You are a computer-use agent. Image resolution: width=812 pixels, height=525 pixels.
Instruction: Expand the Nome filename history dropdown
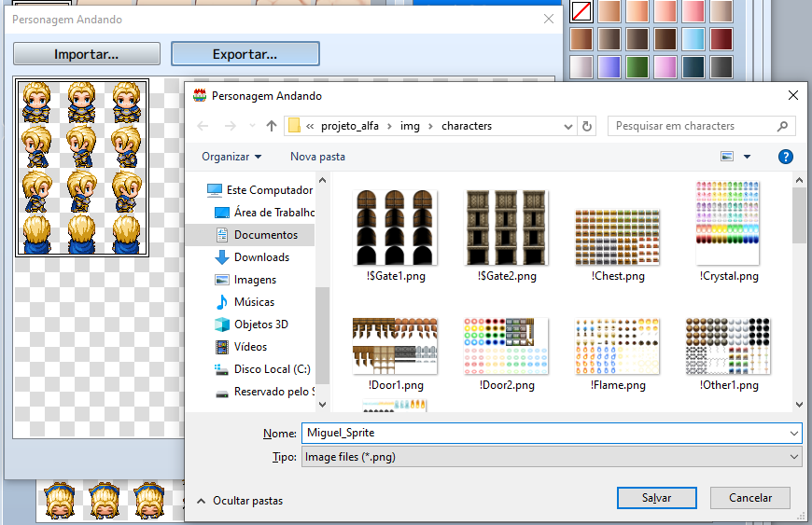click(x=794, y=433)
